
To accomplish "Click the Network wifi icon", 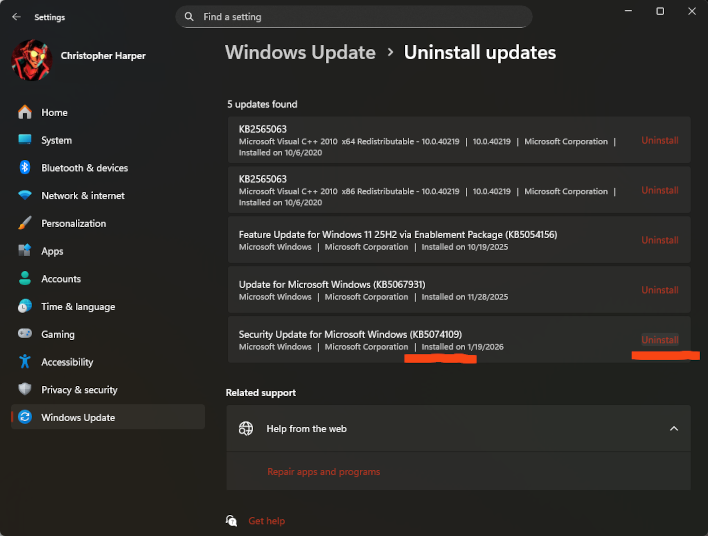I will click(25, 195).
